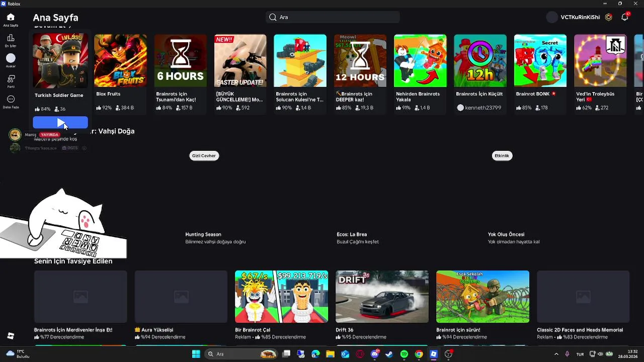Viewport: 644px width, 362px height.
Task: Open Brainrot için sürün thumbnail
Action: tap(482, 297)
